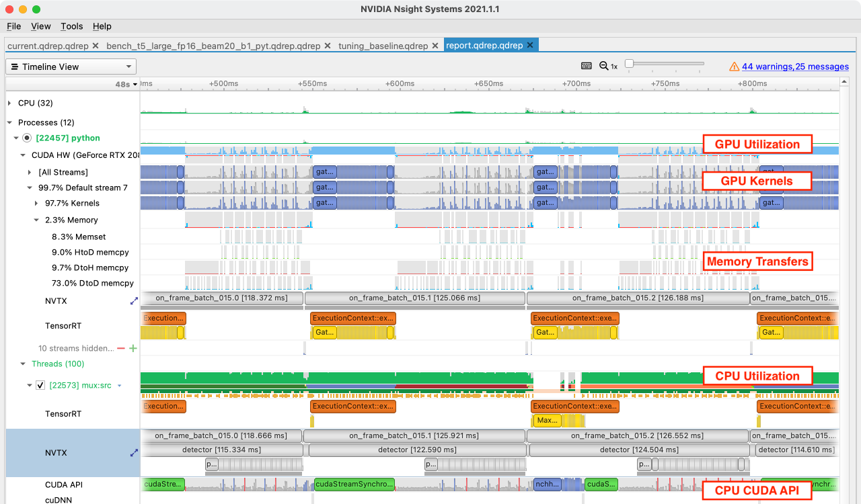
Task: Click the red minus next to streams hidden
Action: (x=121, y=348)
